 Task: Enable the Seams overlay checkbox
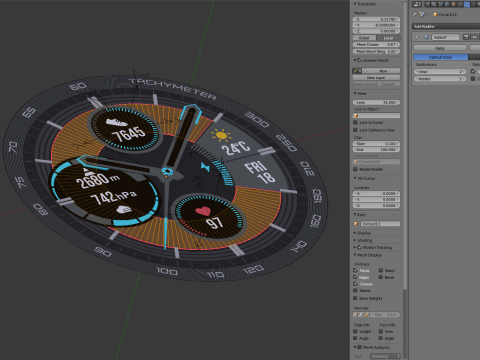point(355,290)
